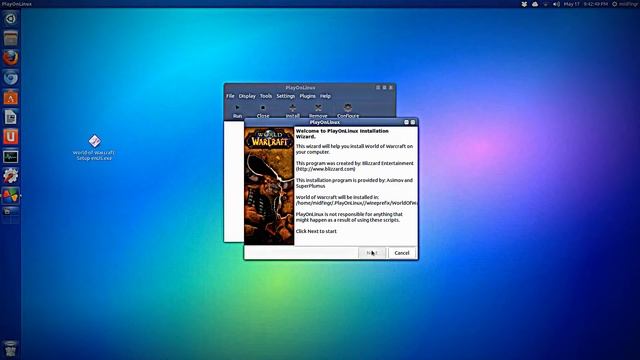Open the clock date menu in top panel

(x=586, y=4)
